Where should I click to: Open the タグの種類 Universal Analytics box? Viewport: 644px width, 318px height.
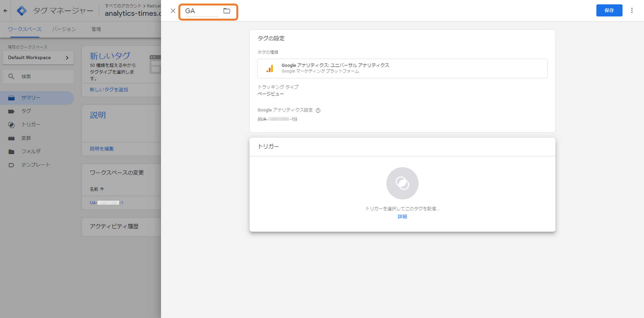pos(402,68)
